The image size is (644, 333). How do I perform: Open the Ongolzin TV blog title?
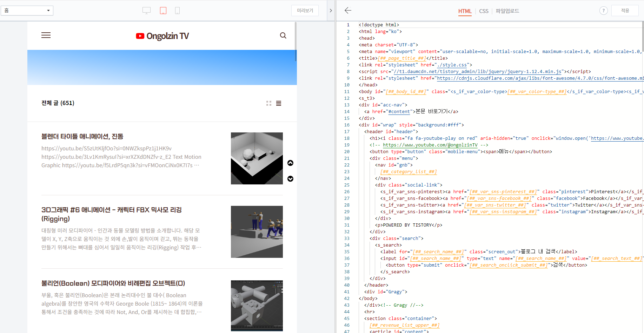tap(167, 36)
